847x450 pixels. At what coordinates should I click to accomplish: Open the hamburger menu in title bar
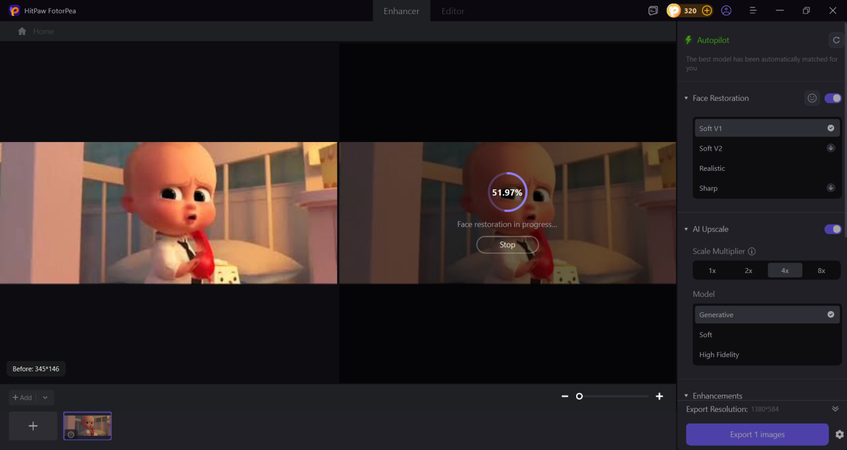[752, 11]
